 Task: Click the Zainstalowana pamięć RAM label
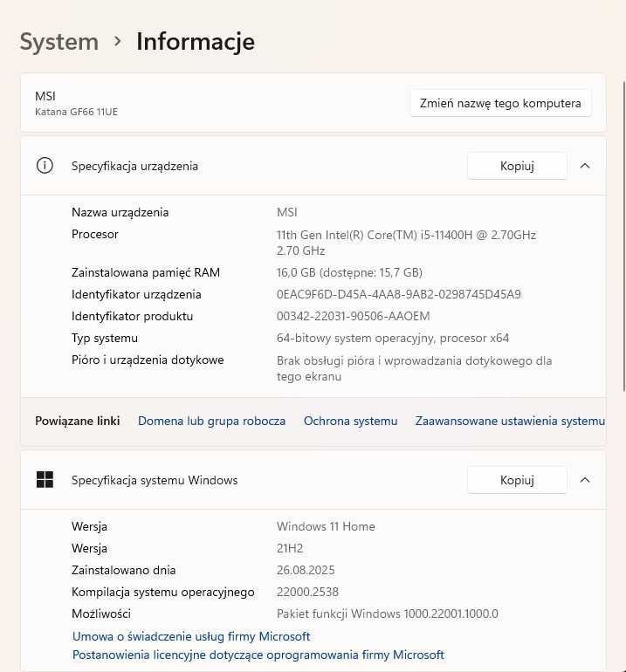coord(146,272)
